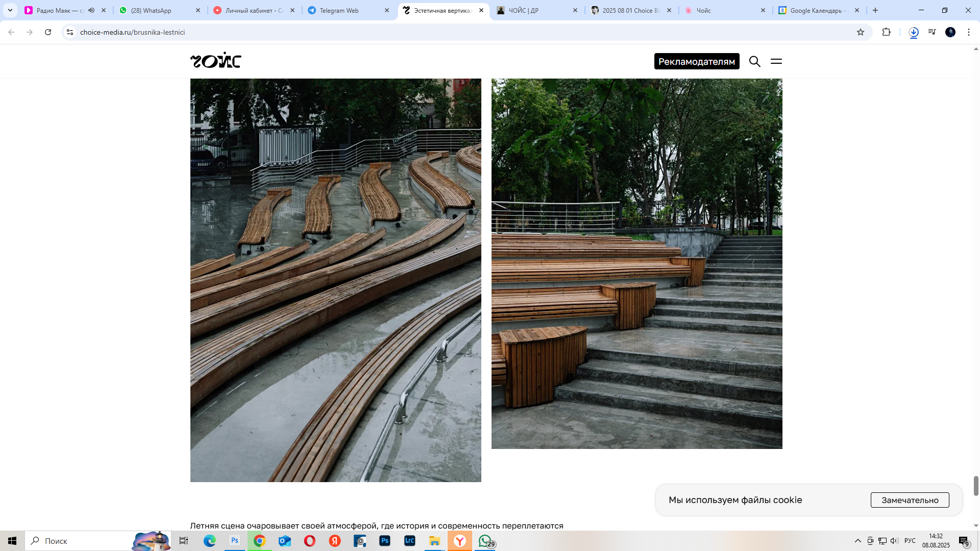Show hidden system tray icons
This screenshot has height=551, width=980.
(x=857, y=541)
